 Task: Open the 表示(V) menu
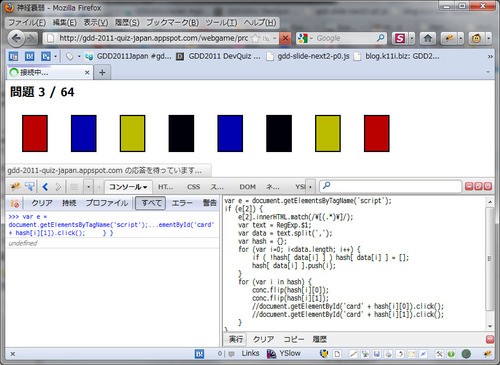(x=96, y=23)
